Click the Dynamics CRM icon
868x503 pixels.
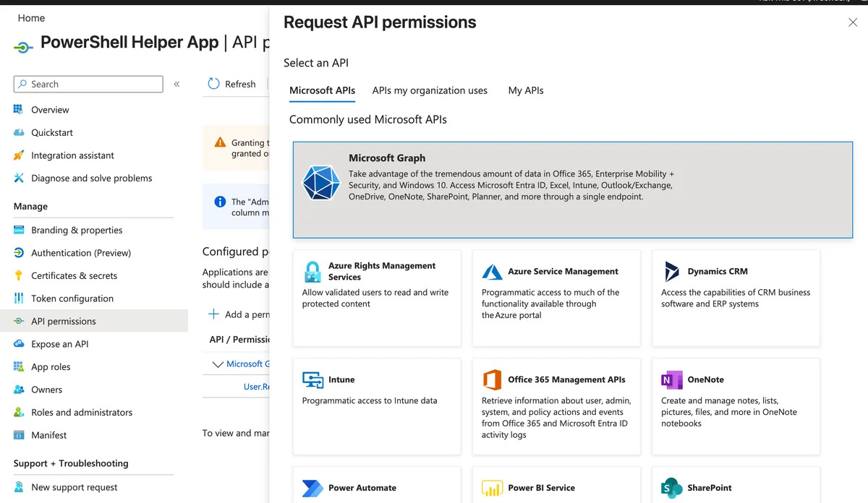click(672, 272)
